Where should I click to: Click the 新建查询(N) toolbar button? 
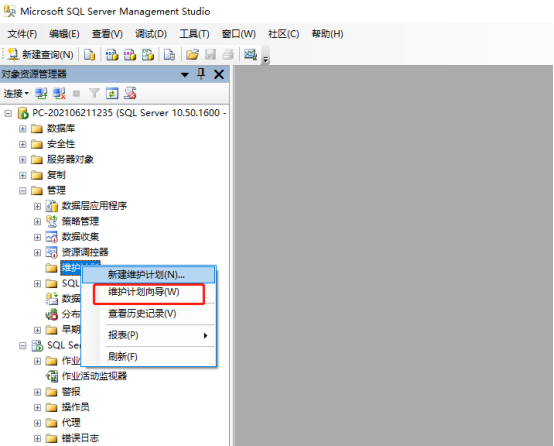point(40,54)
